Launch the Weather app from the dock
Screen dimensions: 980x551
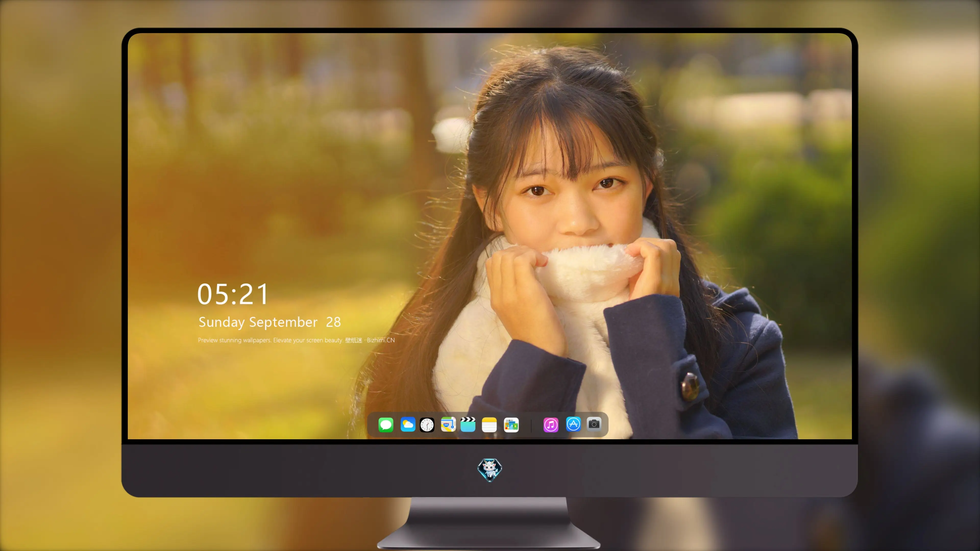tap(408, 425)
